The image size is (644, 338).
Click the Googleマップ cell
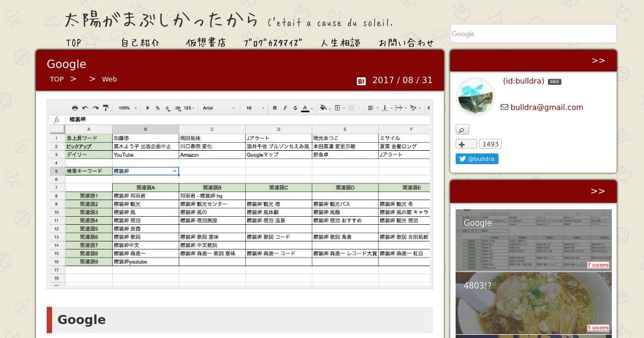(279, 155)
